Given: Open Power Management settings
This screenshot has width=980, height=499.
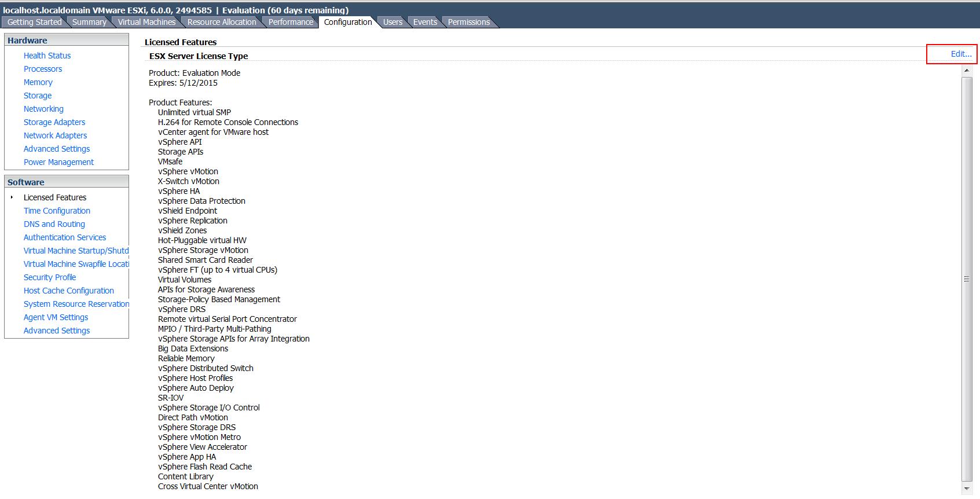Looking at the screenshot, I should point(58,162).
